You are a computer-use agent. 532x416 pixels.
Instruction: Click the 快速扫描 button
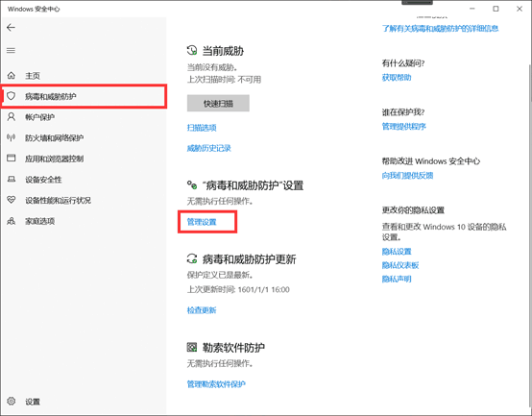click(218, 103)
